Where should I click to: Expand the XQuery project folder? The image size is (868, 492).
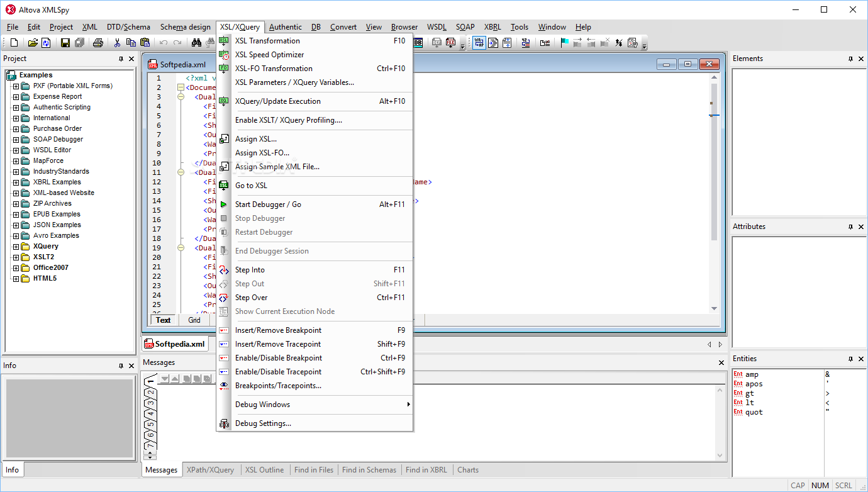coord(16,247)
